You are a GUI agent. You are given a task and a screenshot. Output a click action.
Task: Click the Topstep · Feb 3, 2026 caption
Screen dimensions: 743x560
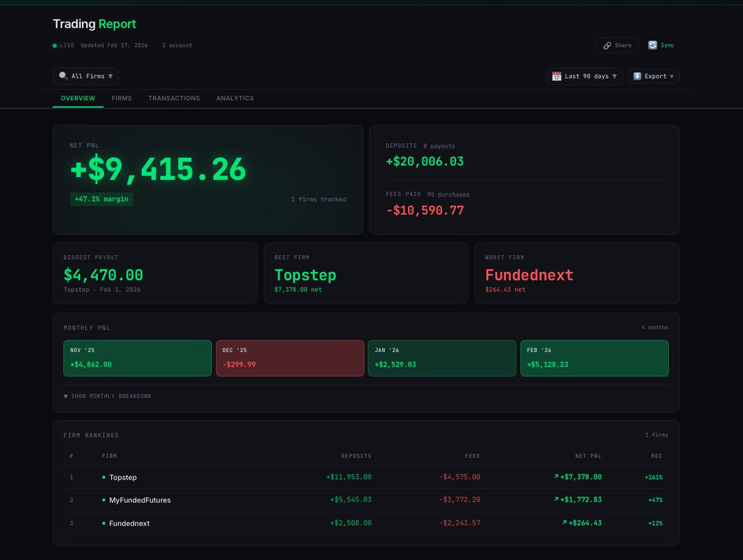click(102, 290)
